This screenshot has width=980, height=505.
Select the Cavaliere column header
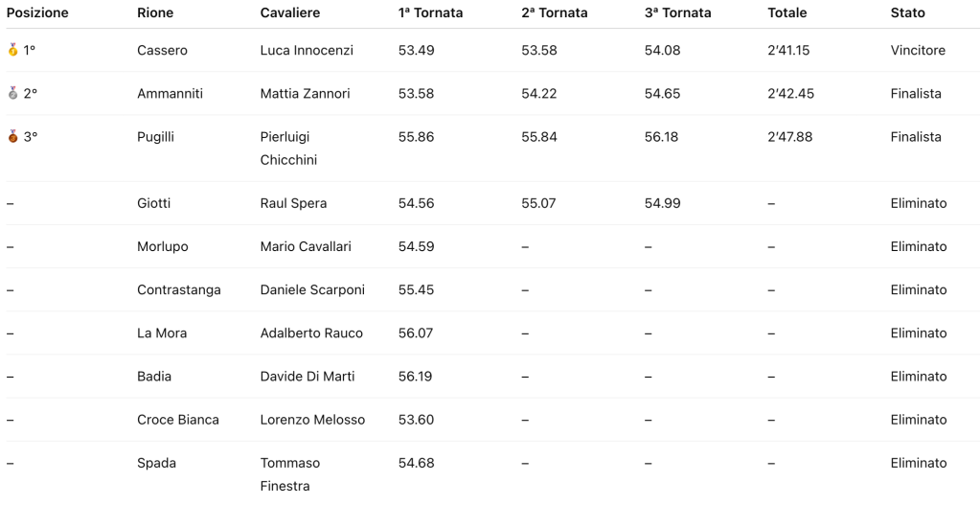click(x=290, y=13)
